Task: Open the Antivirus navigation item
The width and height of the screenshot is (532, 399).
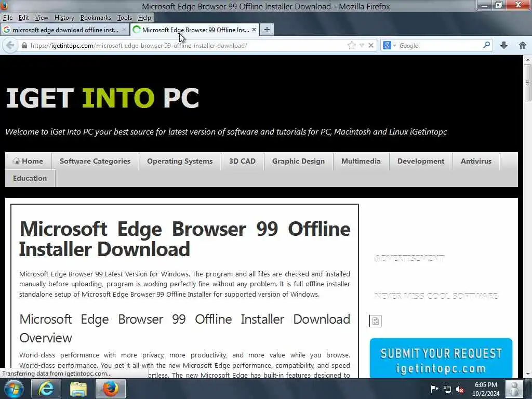Action: [476, 161]
